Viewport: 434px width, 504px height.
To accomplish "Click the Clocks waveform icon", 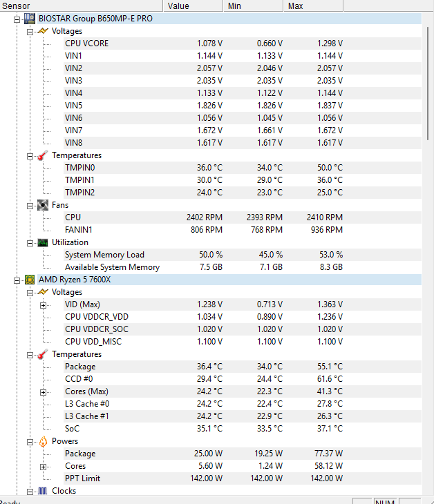I will (43, 491).
